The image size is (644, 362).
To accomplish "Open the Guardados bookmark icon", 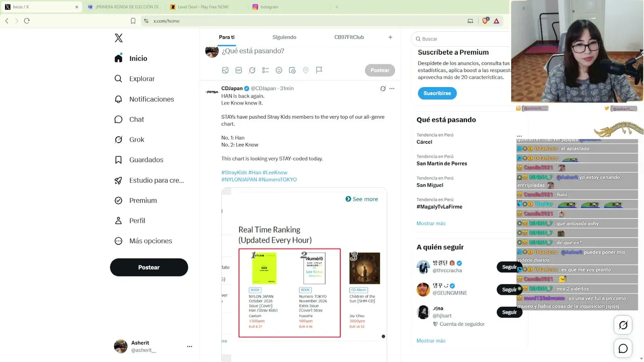I will [118, 160].
